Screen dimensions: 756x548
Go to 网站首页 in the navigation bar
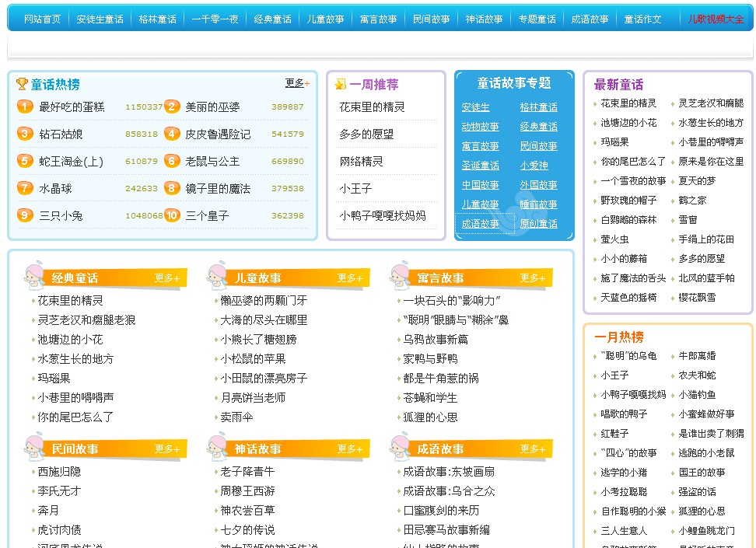coord(42,19)
